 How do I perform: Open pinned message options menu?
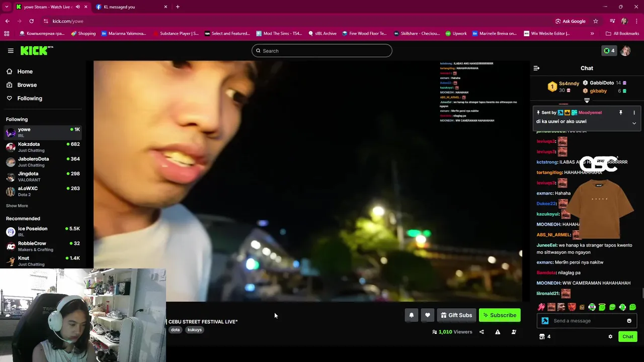click(634, 113)
